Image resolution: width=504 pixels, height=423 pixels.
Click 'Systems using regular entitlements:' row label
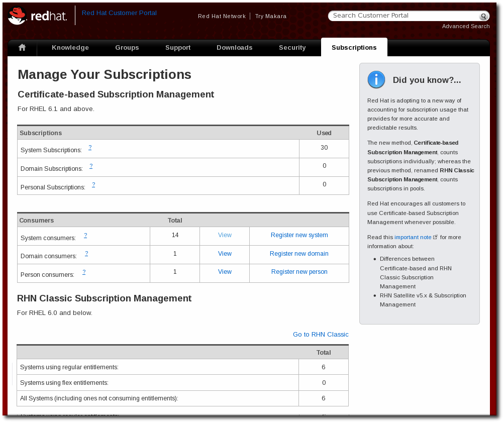69,367
